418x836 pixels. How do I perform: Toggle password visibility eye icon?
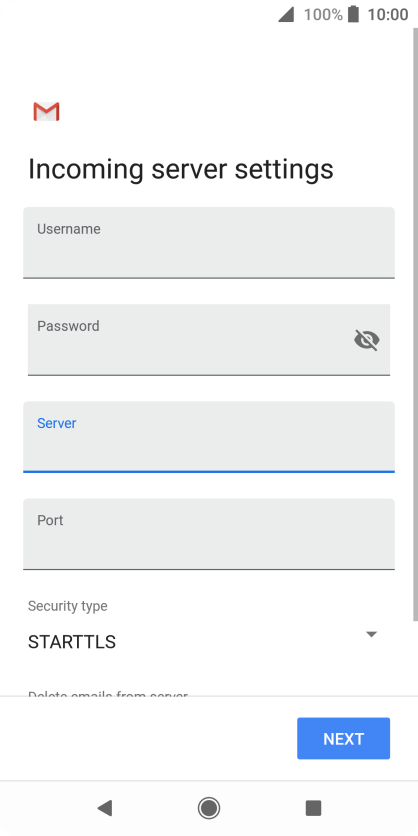[x=367, y=340]
